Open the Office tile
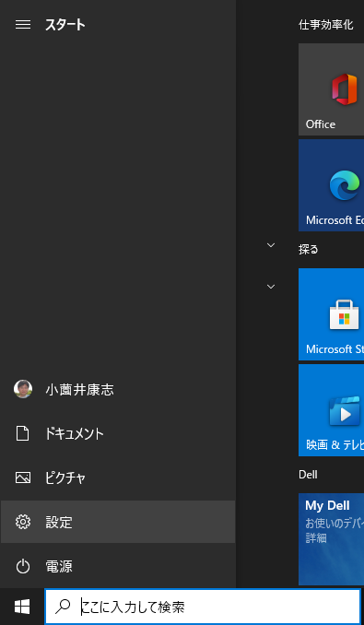Viewport: 364px width, 625px height. click(332, 89)
